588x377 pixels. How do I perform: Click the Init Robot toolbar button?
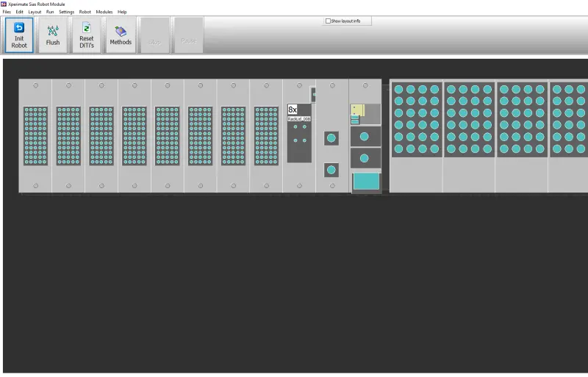coord(19,35)
